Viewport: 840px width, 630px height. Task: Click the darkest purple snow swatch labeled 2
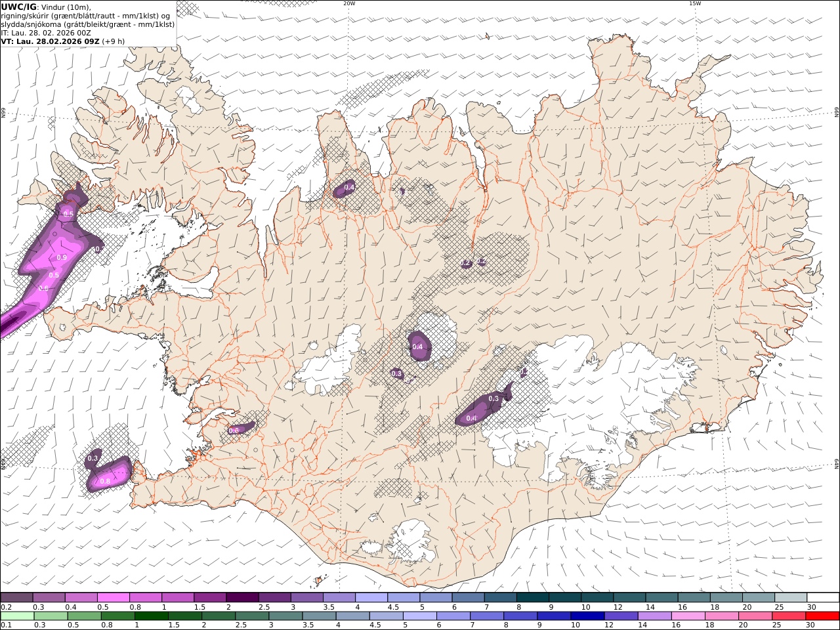(243, 598)
